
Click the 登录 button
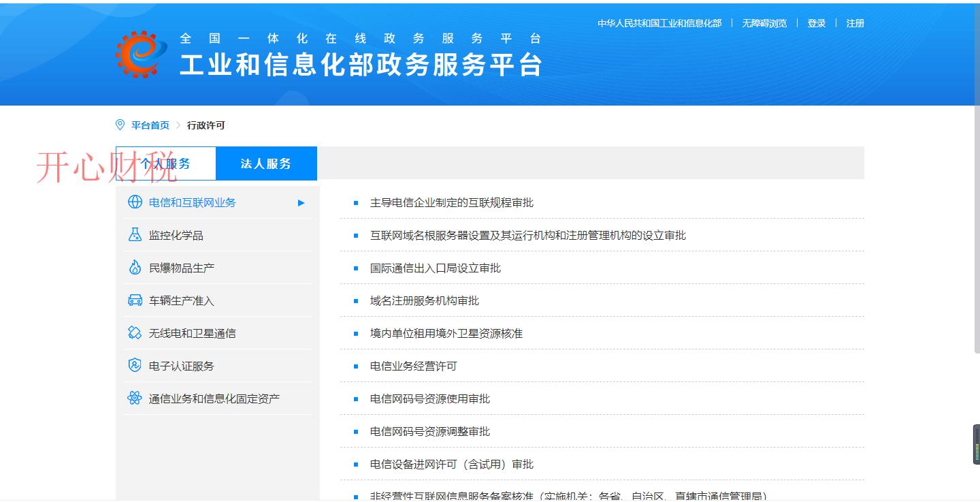point(816,22)
